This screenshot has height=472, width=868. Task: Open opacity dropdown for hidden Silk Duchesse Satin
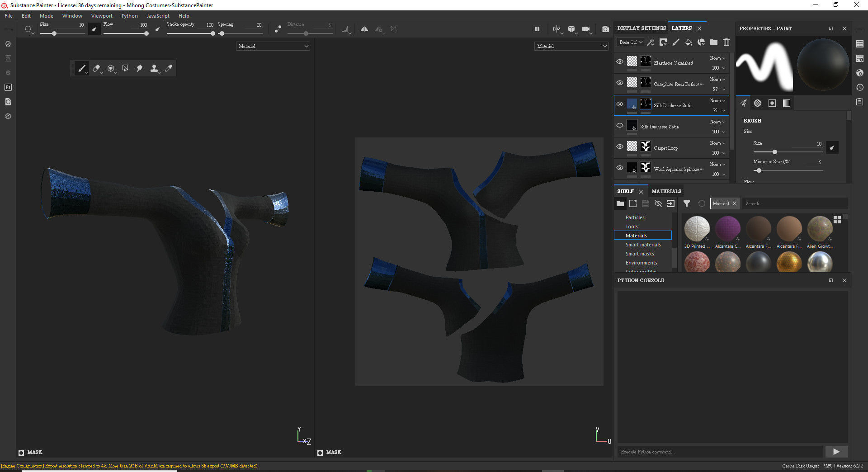pos(718,132)
